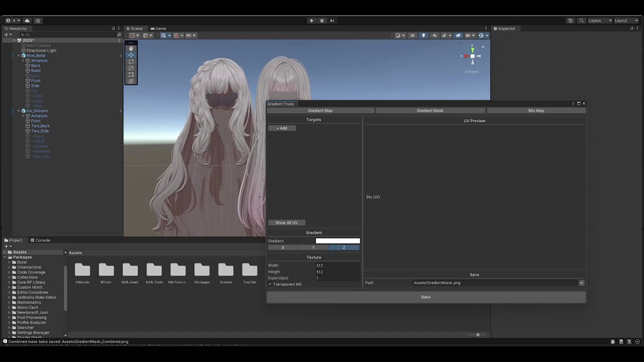Image resolution: width=644 pixels, height=362 pixels.
Task: Open Undo History icon
Action: 570,20
